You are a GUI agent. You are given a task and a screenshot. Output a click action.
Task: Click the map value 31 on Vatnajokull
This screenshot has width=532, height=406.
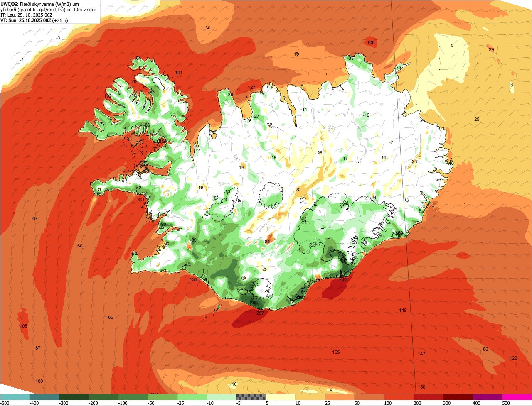[x=304, y=218]
